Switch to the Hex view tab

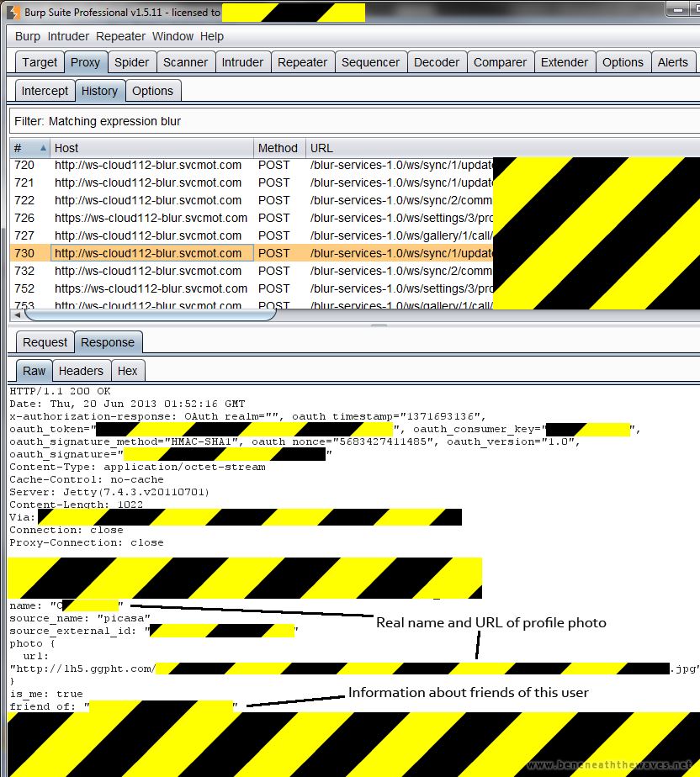[x=127, y=371]
